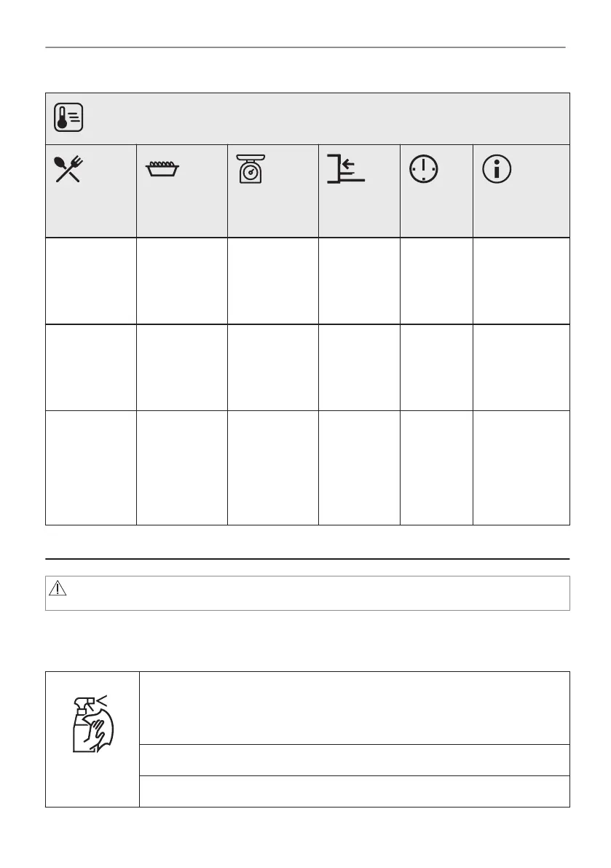Click the clock time icon
Image resolution: width=611 pixels, height=868 pixels.
(x=424, y=169)
